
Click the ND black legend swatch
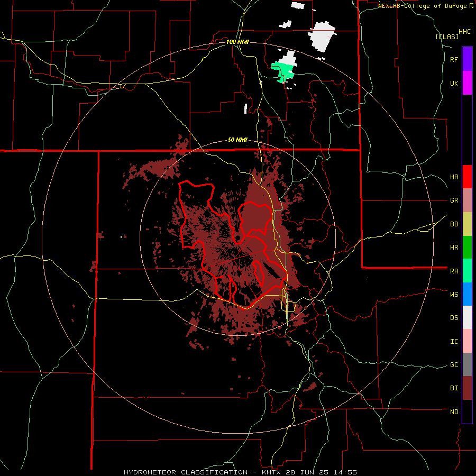point(467,411)
